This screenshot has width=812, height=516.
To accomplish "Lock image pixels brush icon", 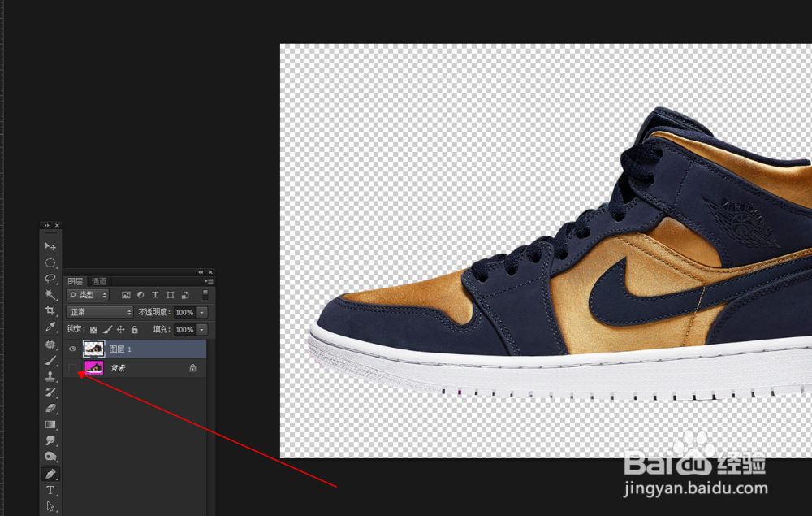I will (107, 329).
